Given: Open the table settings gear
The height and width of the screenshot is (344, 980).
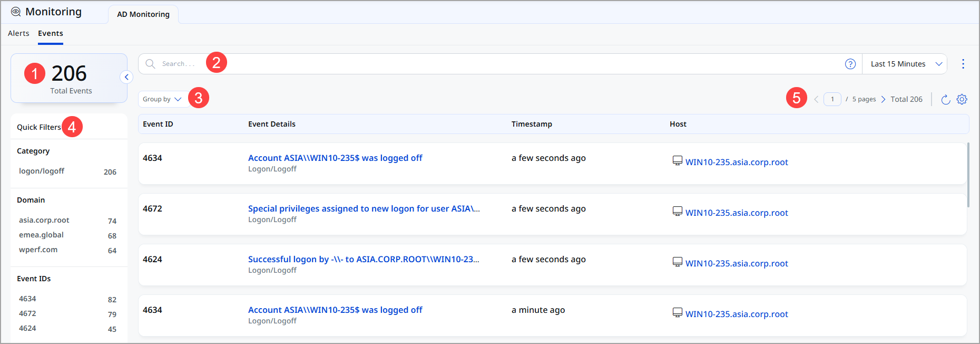Looking at the screenshot, I should (x=962, y=99).
